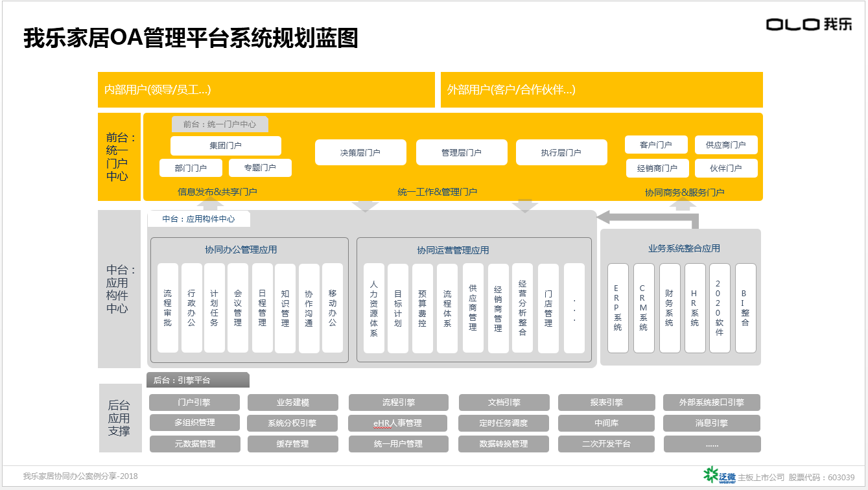This screenshot has width=868, height=490.
Task: Click the 外部用户(客户/合作伙伴...) banner
Action: point(602,89)
